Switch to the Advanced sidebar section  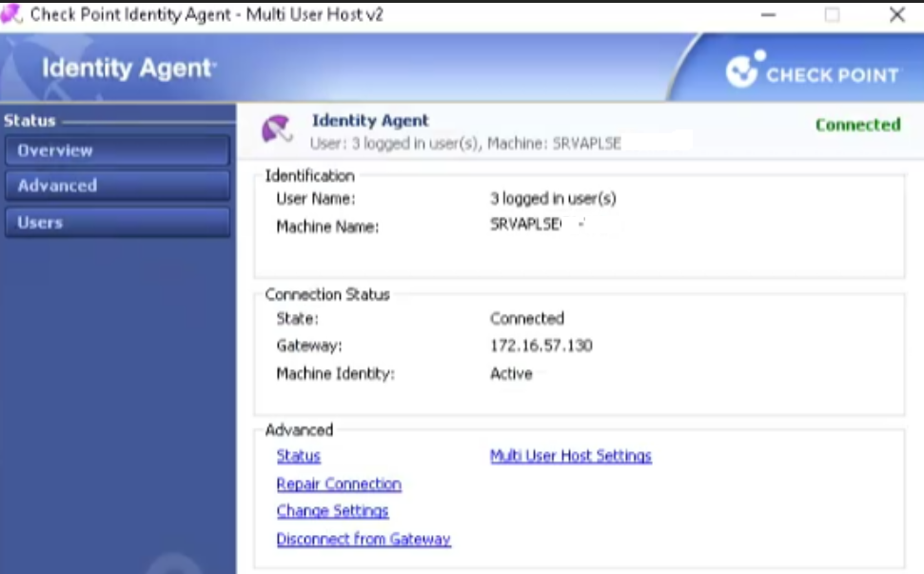[x=117, y=186]
